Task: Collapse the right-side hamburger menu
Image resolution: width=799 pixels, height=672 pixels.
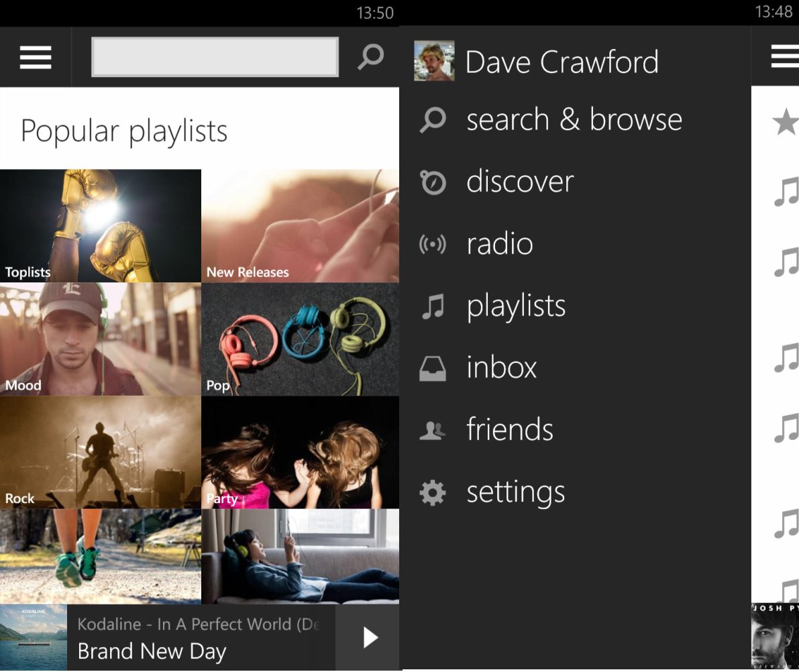Action: pyautogui.click(x=786, y=57)
